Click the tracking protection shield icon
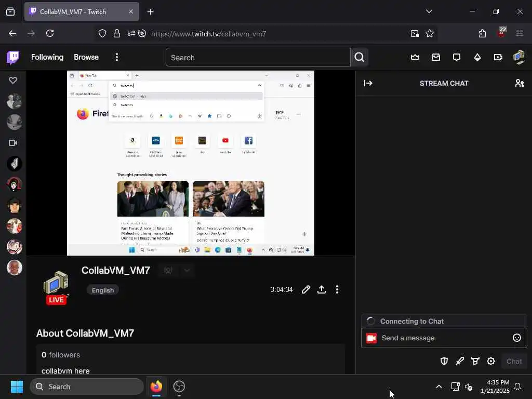The image size is (532, 399). [x=102, y=33]
